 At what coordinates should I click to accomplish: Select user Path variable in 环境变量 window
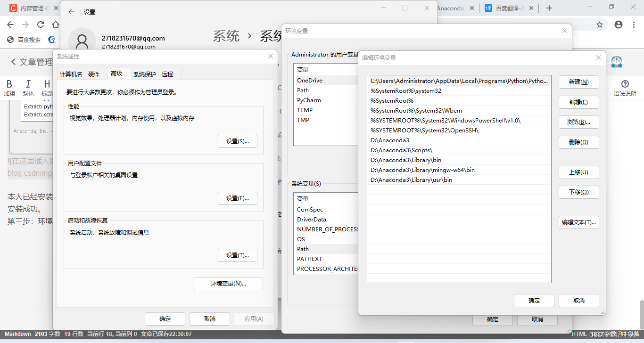(326, 90)
